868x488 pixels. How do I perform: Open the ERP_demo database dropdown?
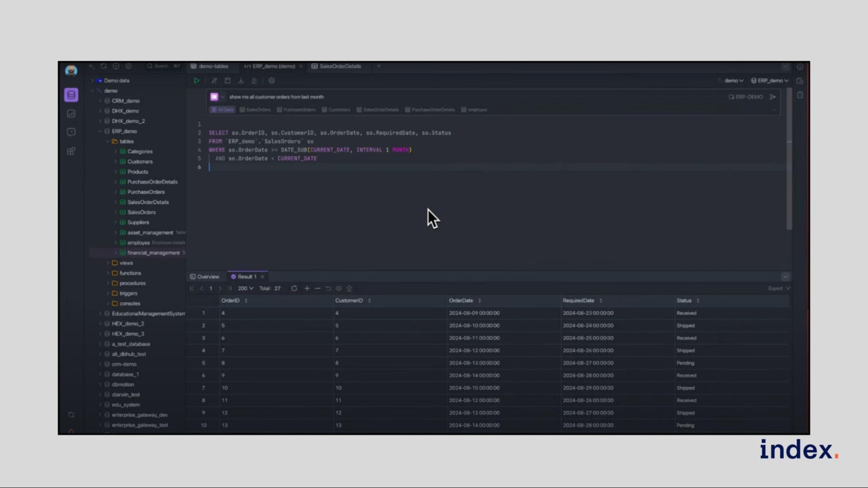[769, 81]
